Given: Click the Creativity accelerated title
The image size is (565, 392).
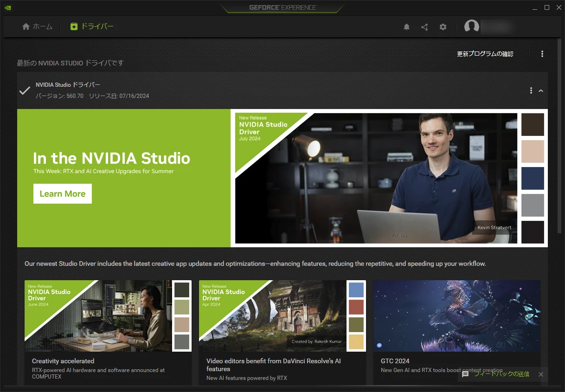Looking at the screenshot, I should click(x=63, y=361).
